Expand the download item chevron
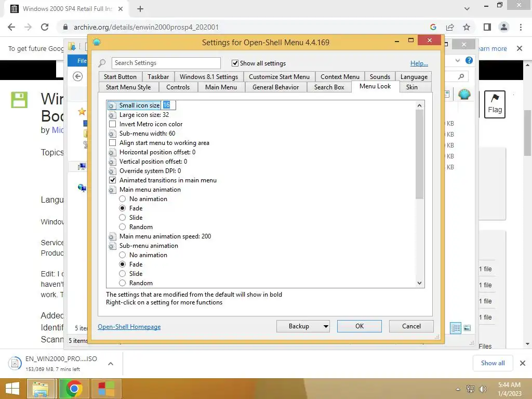 click(x=111, y=364)
